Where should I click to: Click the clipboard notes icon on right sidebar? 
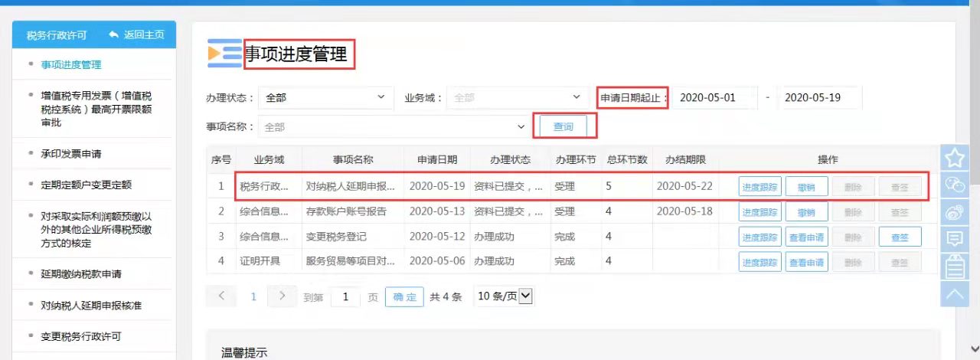954,267
